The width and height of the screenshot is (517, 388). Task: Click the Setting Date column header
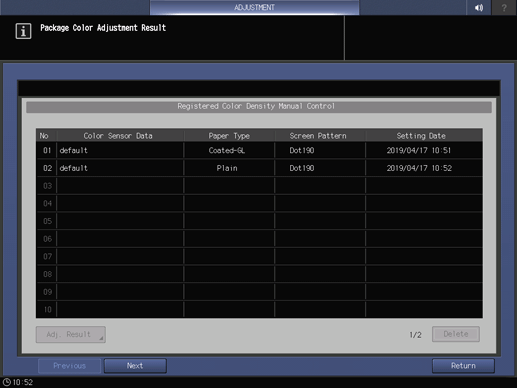click(x=424, y=136)
